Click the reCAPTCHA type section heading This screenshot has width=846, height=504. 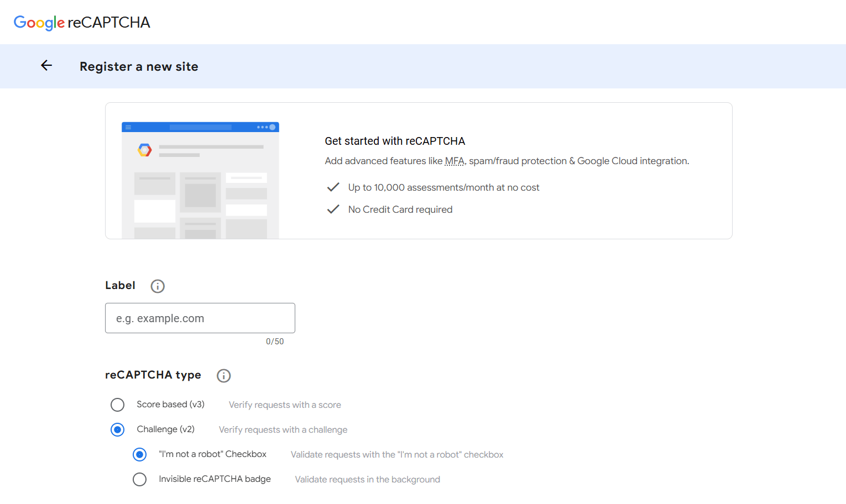[x=153, y=375]
